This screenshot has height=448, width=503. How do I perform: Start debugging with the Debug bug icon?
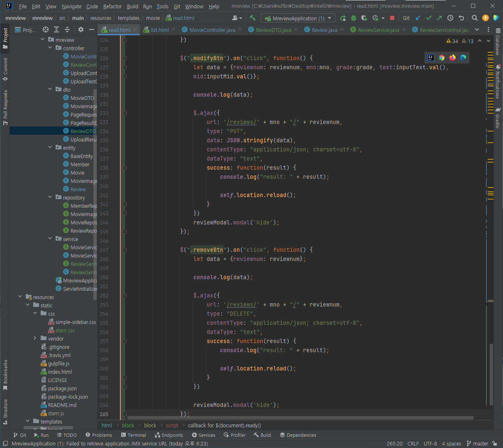pyautogui.click(x=354, y=18)
